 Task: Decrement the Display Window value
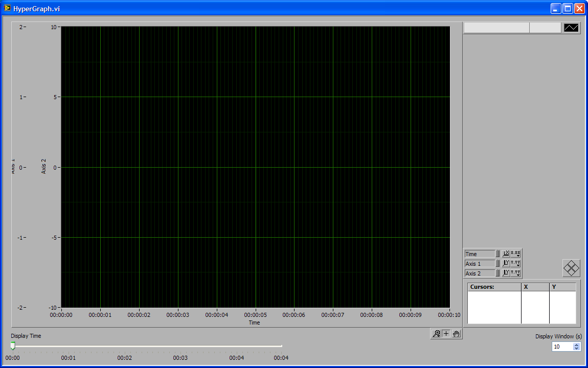click(x=576, y=349)
